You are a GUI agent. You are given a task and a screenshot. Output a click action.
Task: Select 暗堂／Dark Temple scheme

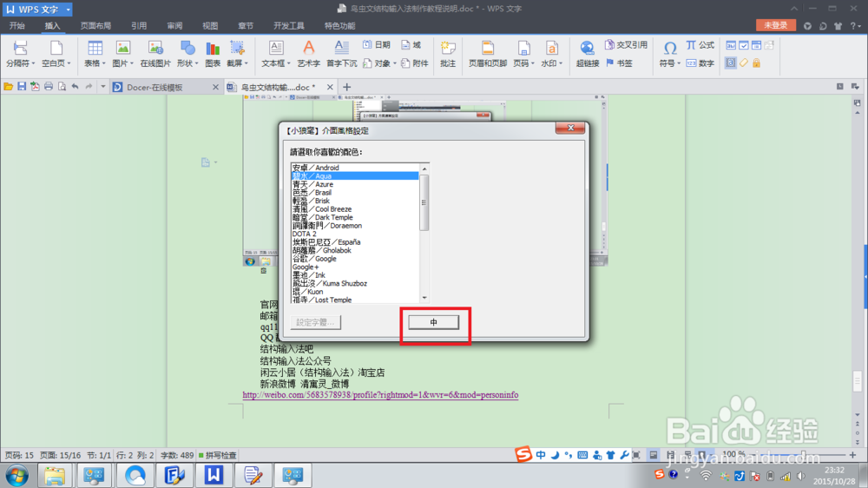pyautogui.click(x=355, y=218)
